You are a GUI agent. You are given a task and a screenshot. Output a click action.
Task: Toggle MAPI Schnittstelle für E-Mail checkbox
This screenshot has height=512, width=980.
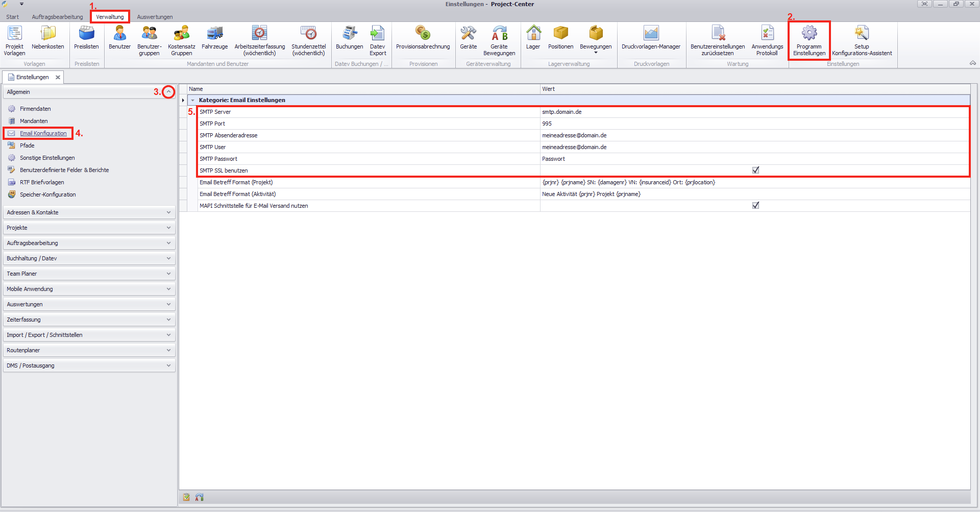(755, 205)
